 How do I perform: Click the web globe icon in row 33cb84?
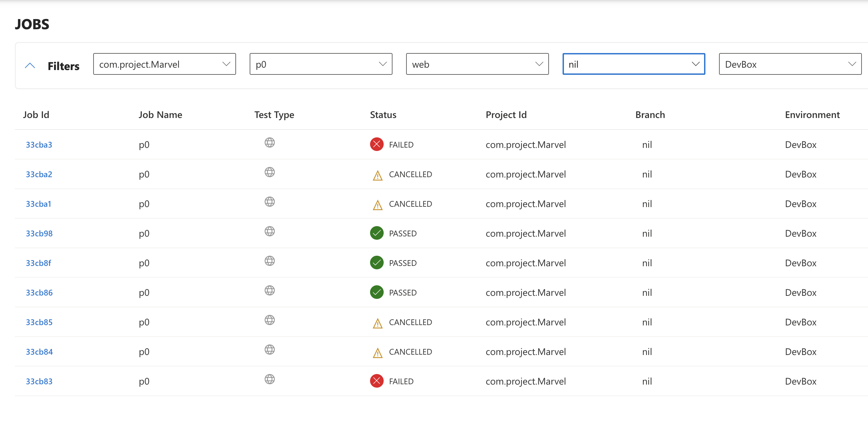pyautogui.click(x=269, y=350)
